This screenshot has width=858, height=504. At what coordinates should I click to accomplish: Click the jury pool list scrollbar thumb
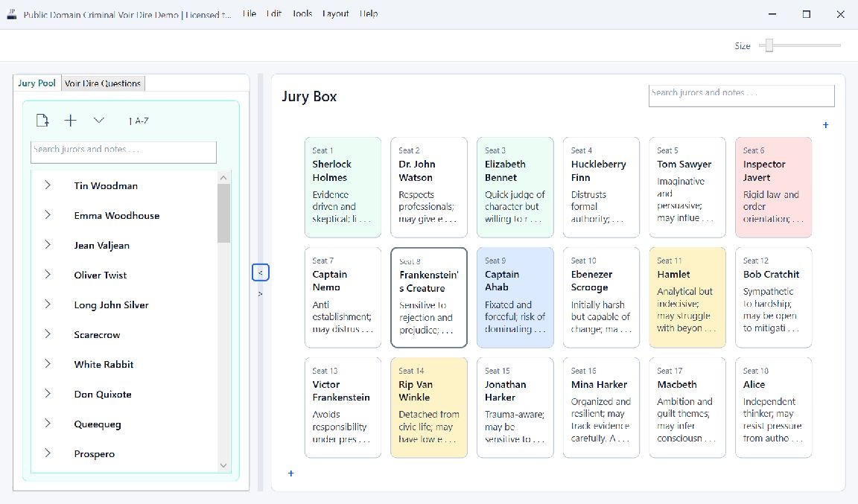click(x=223, y=214)
